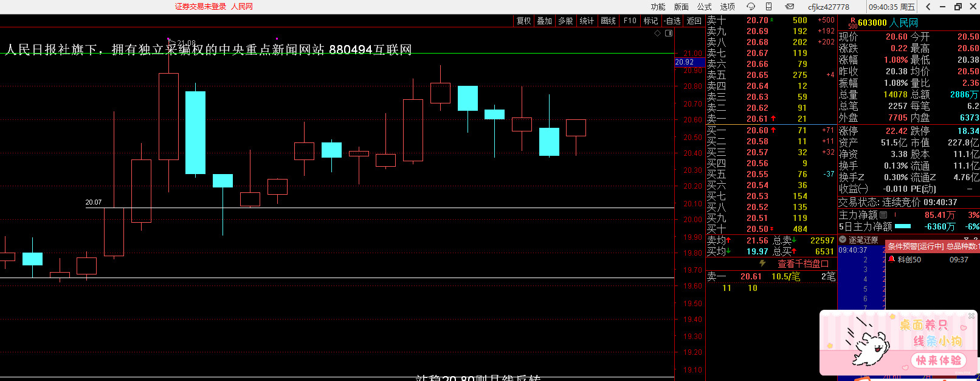This screenshot has height=381, width=980.
Task: Click the 卖均 value 21.56
Action: [x=757, y=240]
